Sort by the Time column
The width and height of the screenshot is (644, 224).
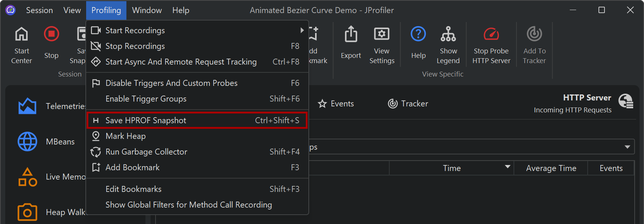(452, 168)
